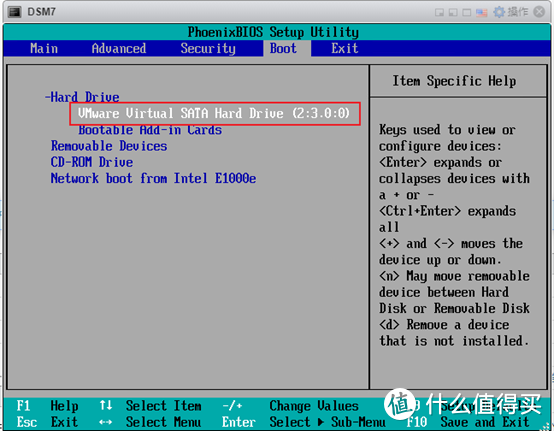The height and width of the screenshot is (431, 554).
Task: Select the smallest console window size icon
Action: [x=439, y=13]
